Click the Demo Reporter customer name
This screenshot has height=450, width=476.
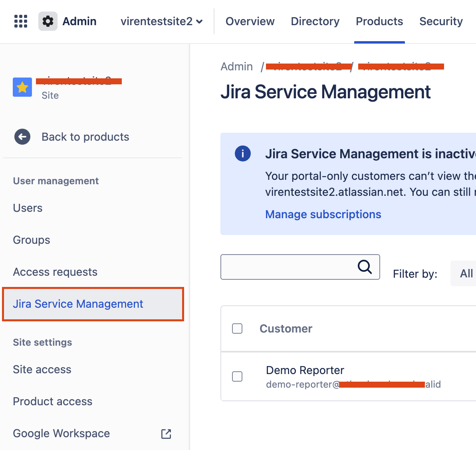click(x=305, y=370)
